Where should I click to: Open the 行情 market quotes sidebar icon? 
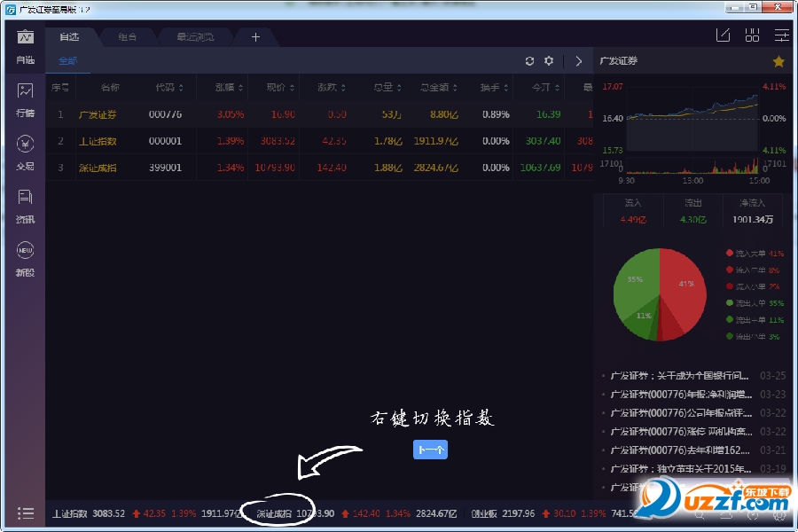pos(25,100)
